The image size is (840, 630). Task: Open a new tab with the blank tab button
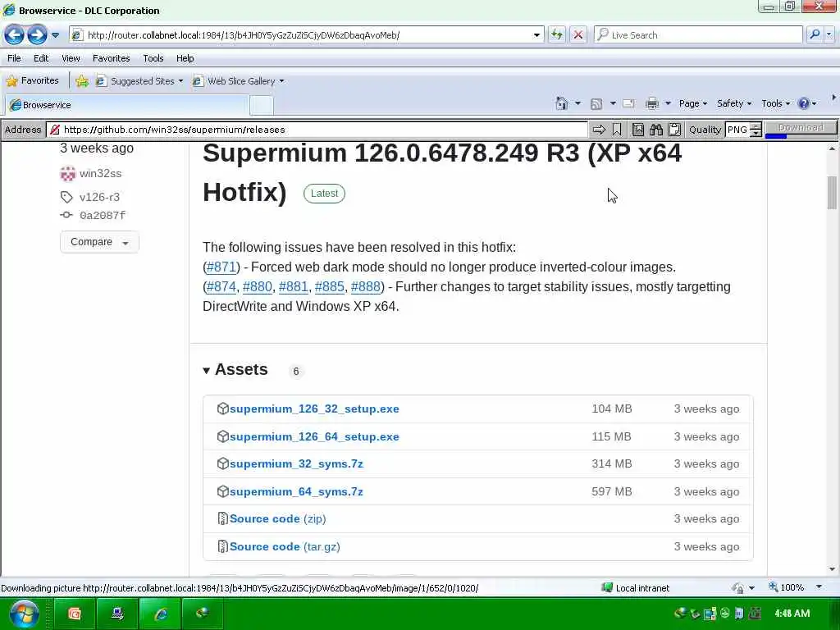(262, 105)
